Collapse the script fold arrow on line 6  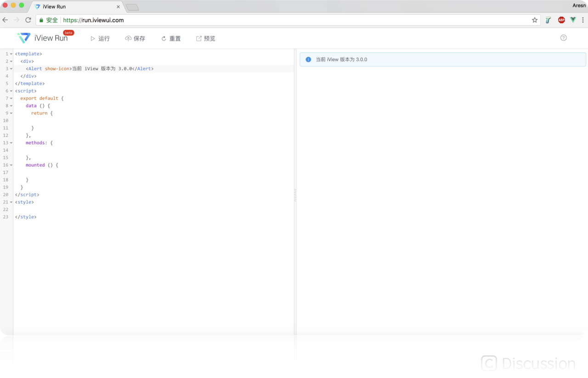coord(11,91)
